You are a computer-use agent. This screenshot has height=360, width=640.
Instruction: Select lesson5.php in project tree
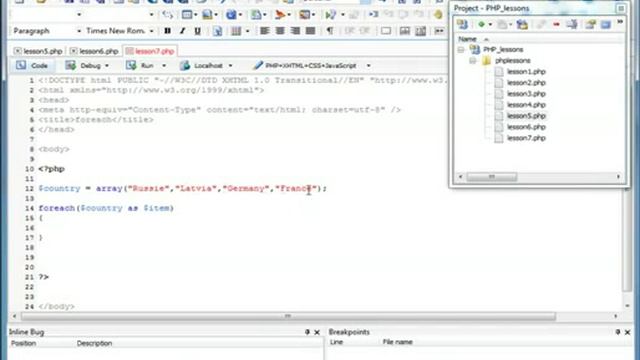pyautogui.click(x=526, y=116)
